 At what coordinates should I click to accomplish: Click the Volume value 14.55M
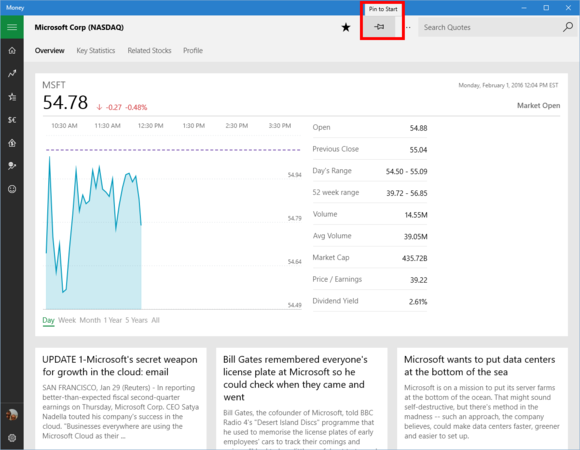pyautogui.click(x=416, y=215)
